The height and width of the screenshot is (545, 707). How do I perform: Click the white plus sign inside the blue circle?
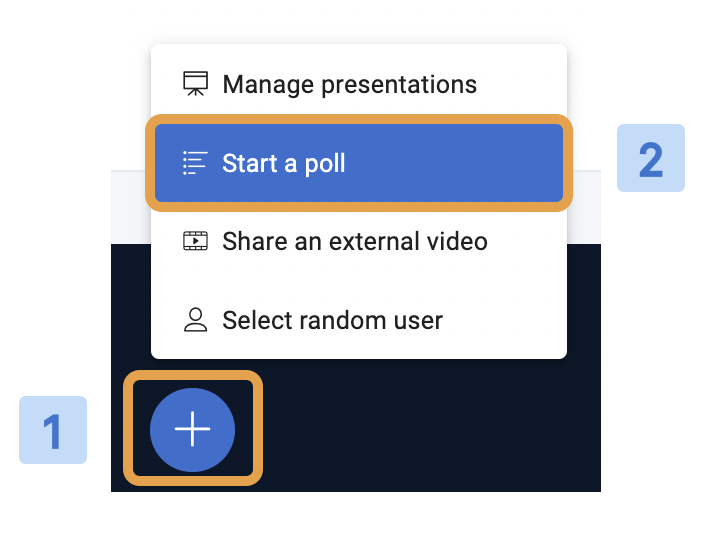[x=193, y=430]
